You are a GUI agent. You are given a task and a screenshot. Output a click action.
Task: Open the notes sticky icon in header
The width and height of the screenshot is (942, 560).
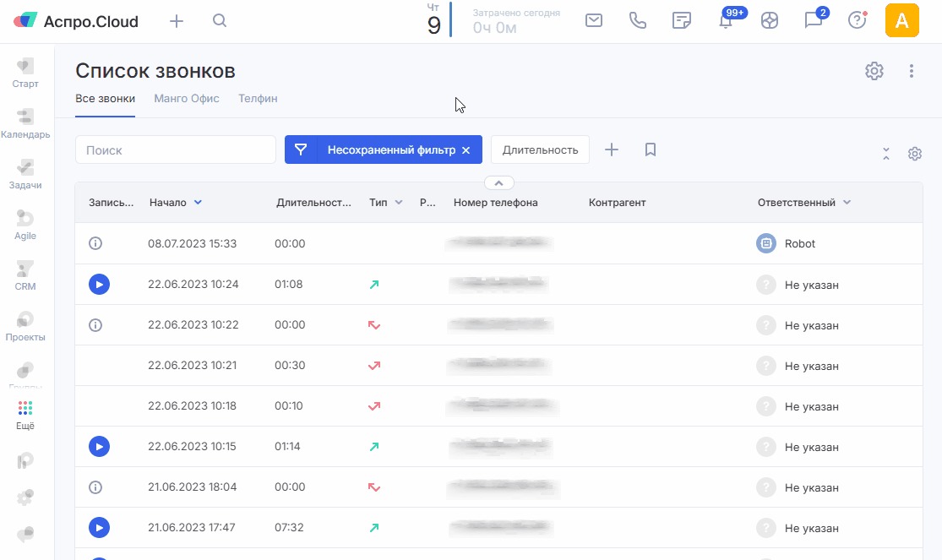[681, 20]
